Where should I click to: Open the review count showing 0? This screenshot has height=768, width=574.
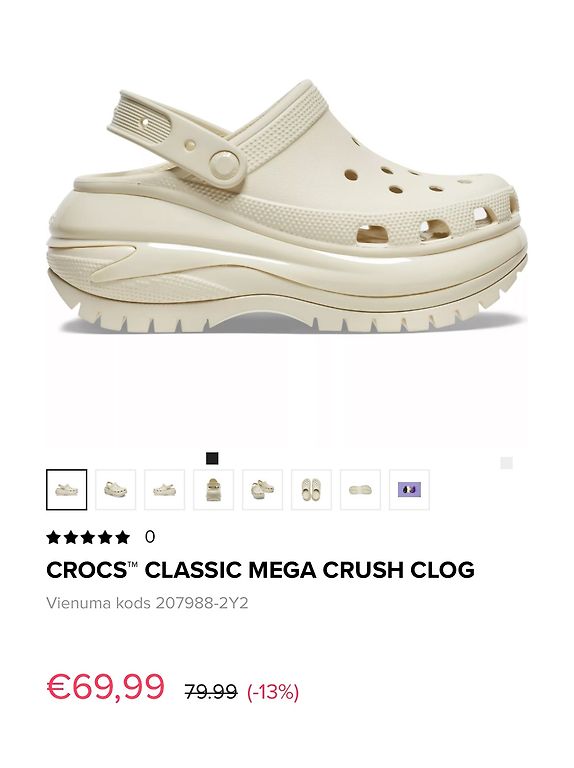pyautogui.click(x=150, y=537)
